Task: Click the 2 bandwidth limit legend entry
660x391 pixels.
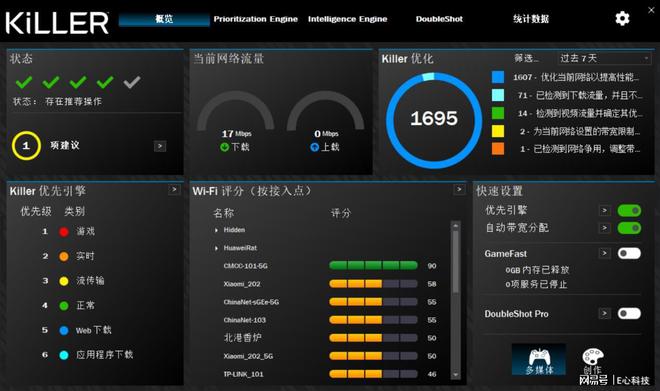Action: pos(580,132)
